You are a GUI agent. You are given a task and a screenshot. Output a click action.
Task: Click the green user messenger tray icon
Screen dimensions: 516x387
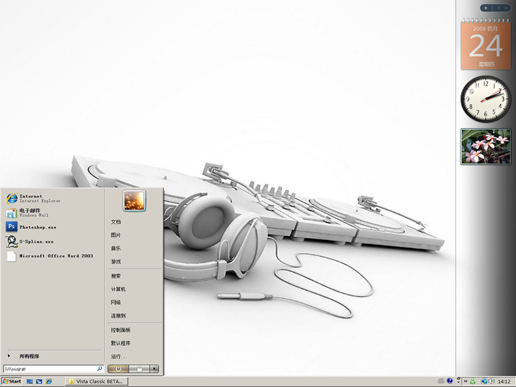(x=473, y=381)
